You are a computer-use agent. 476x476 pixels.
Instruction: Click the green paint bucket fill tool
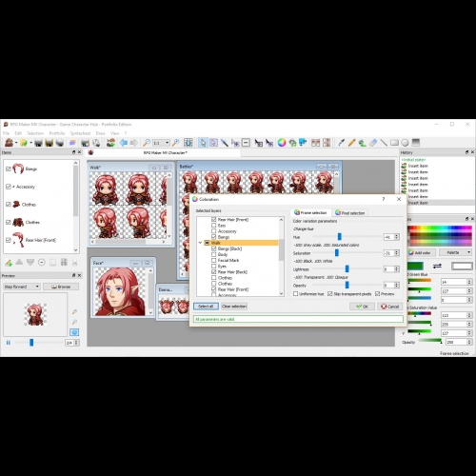tap(363, 143)
